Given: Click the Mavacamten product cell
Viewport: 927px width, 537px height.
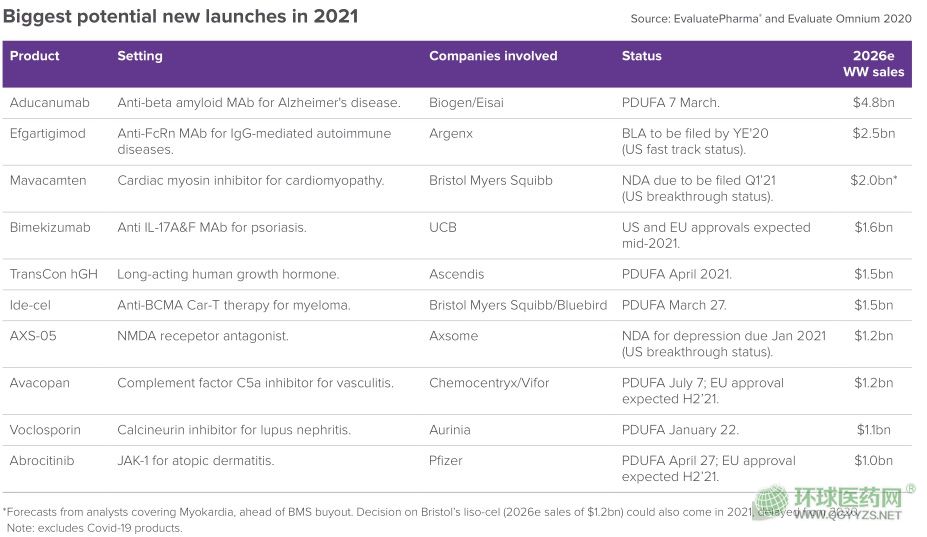Looking at the screenshot, I should [48, 180].
